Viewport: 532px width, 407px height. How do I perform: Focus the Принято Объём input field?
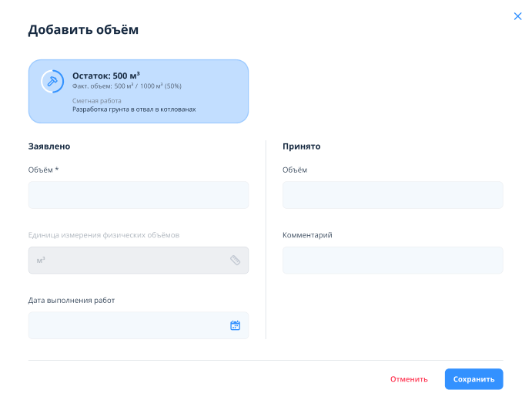point(393,195)
